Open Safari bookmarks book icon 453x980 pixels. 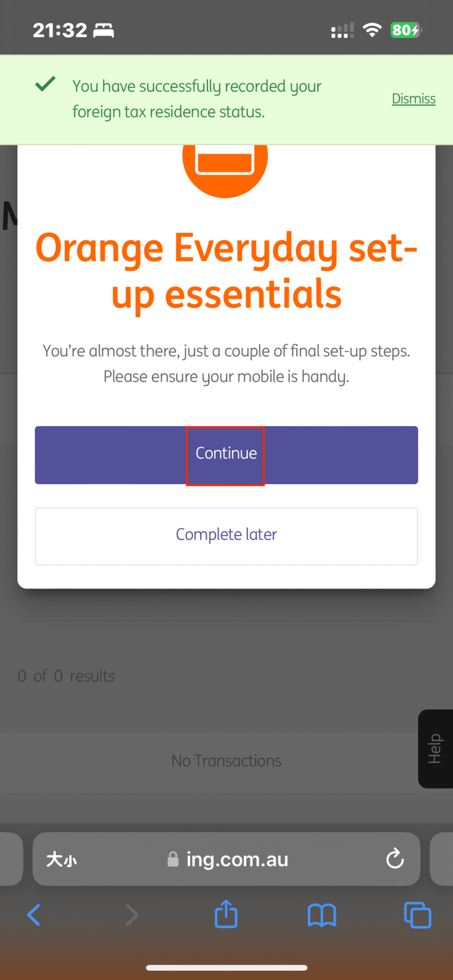(x=322, y=915)
